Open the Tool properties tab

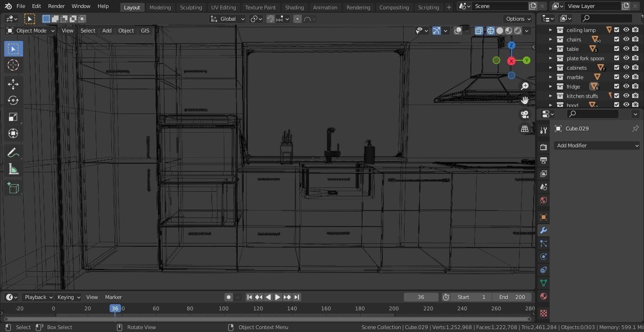pos(544,130)
